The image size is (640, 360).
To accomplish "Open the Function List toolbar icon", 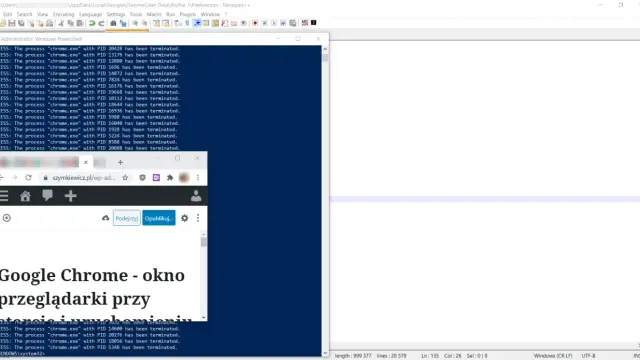I will 224,23.
